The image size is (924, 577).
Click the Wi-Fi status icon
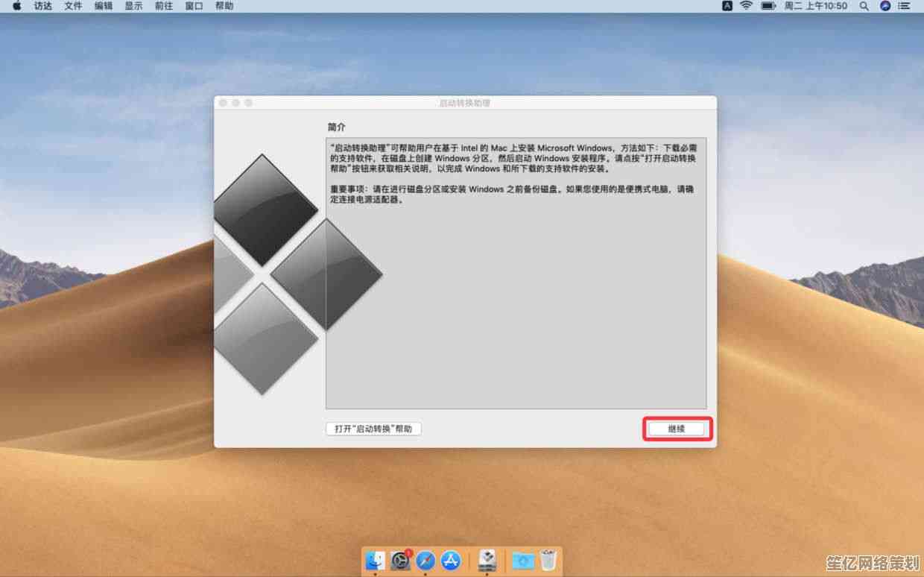746,6
